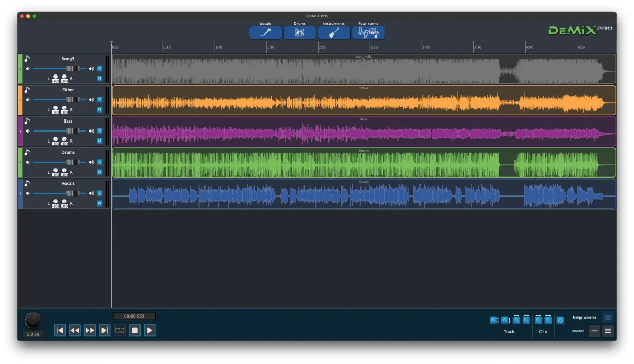Viewport: 634px width, 364px height.
Task: Click the stop button
Action: coord(135,330)
